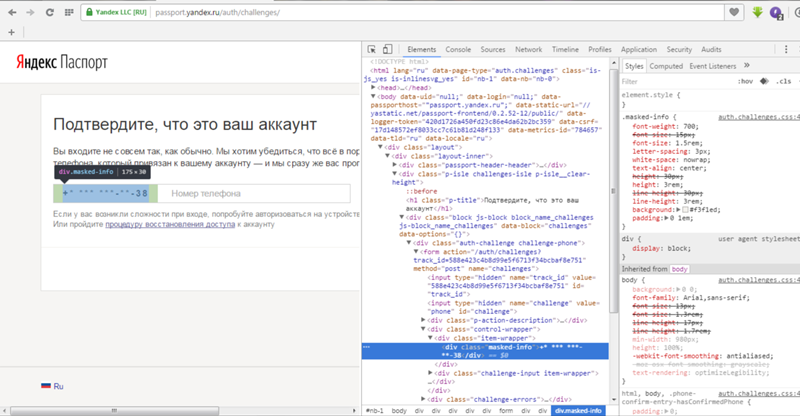Open the green download arrow extension

click(758, 12)
